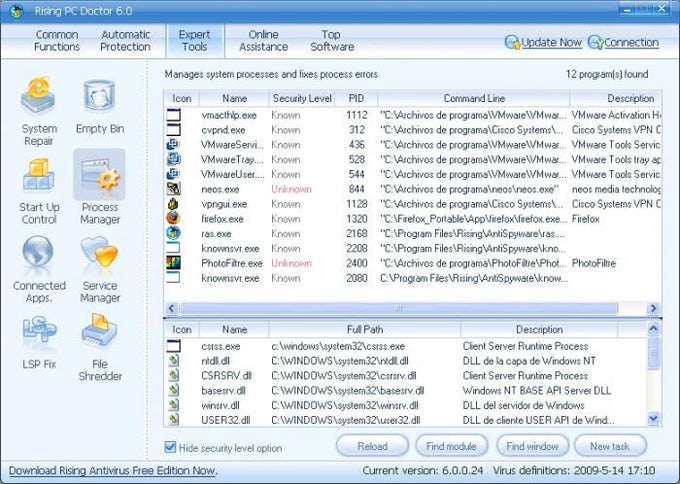Click Description column header in module list
This screenshot has width=680, height=484.
(539, 330)
